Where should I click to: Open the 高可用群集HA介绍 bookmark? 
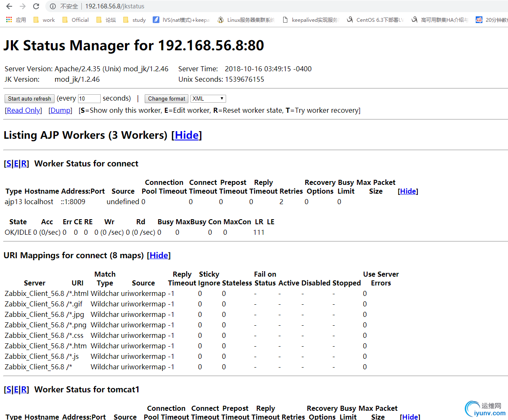tap(440, 20)
